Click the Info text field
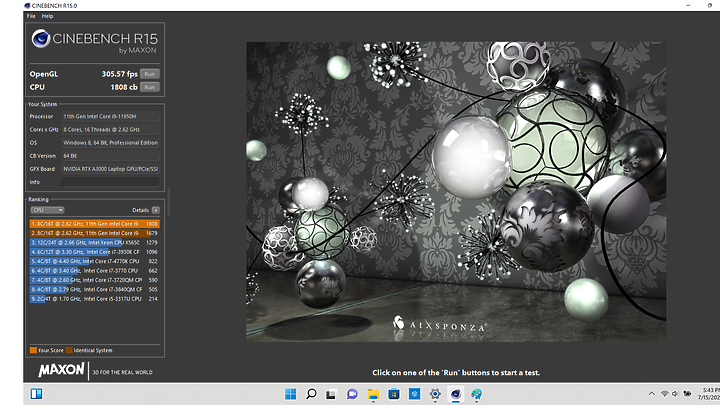 coord(110,182)
